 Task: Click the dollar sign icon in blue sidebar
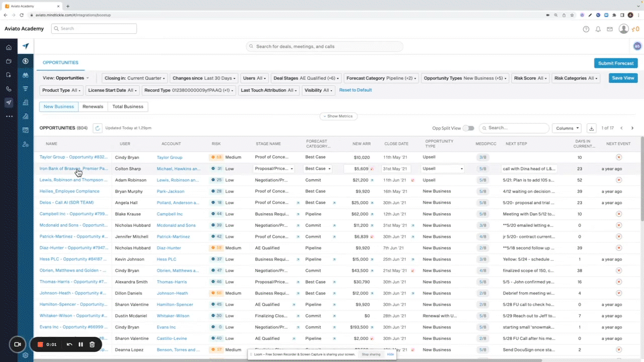tap(25, 61)
